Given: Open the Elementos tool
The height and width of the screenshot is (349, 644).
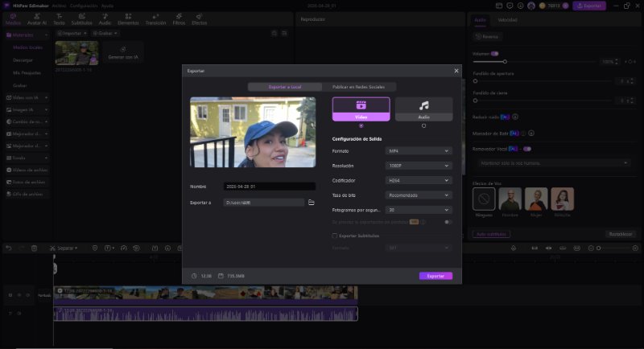Looking at the screenshot, I should [x=128, y=19].
